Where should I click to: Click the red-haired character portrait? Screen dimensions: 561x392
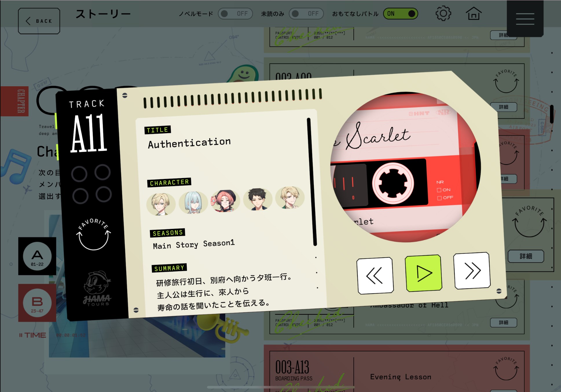[225, 200]
